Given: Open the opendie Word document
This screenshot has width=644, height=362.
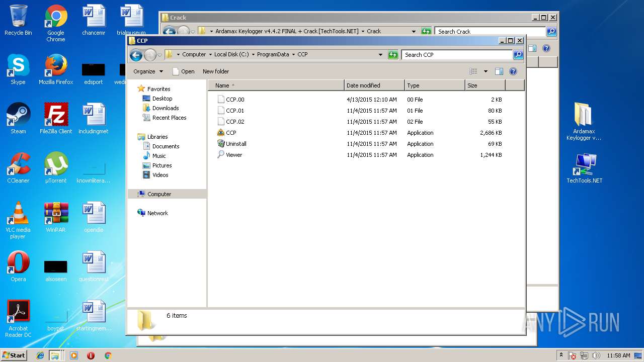Looking at the screenshot, I should pos(94,217).
